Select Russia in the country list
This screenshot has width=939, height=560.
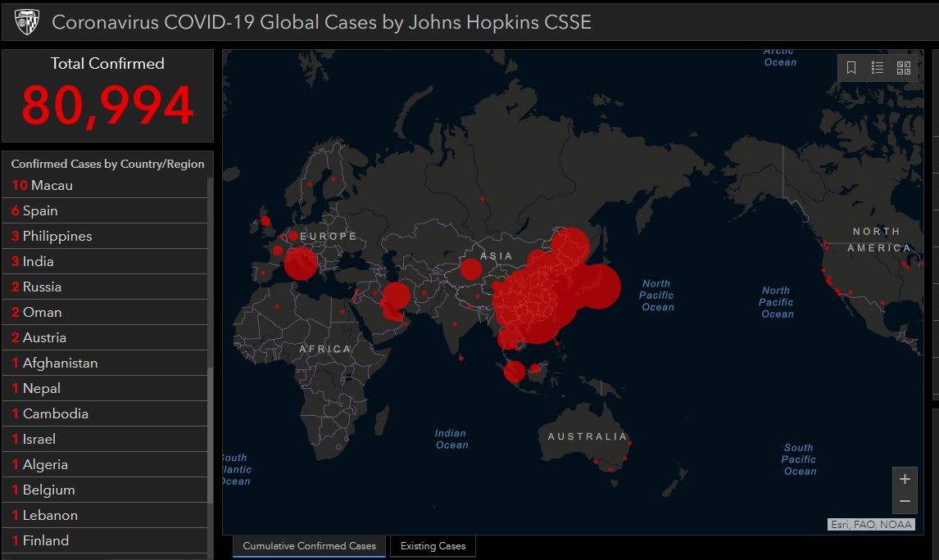pos(105,287)
